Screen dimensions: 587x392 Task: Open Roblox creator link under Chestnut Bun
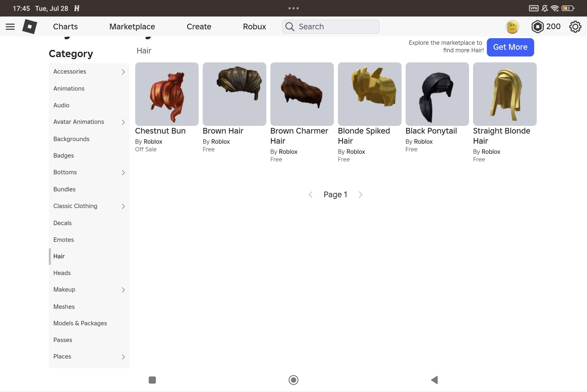[153, 142]
